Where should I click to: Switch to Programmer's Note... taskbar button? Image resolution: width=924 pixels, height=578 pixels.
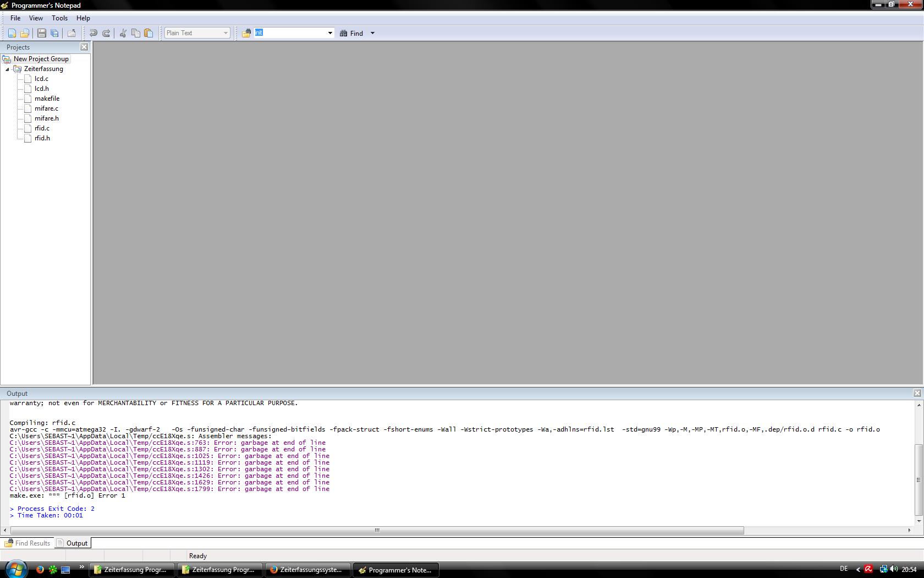coord(395,570)
